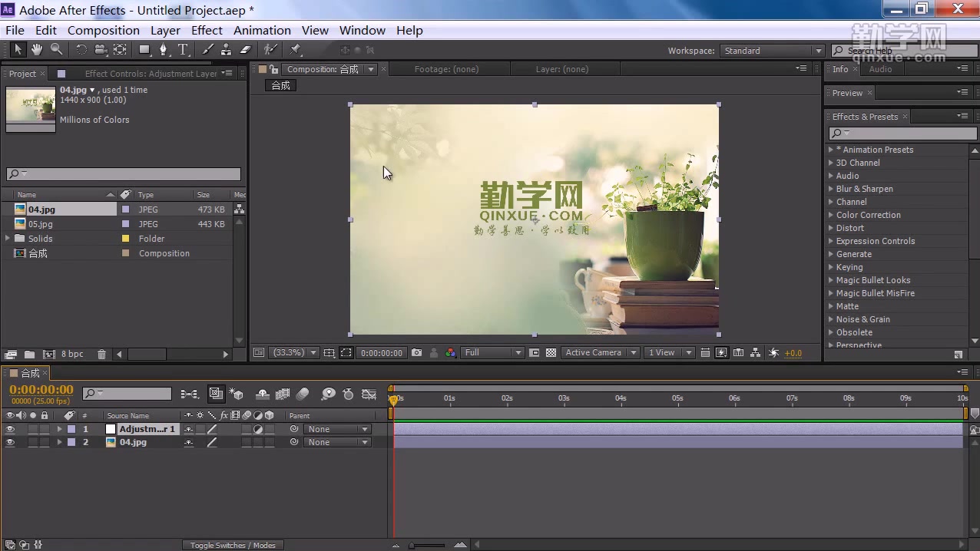Image resolution: width=980 pixels, height=551 pixels.
Task: Toggle visibility of the 04.jpg layer
Action: (10, 442)
